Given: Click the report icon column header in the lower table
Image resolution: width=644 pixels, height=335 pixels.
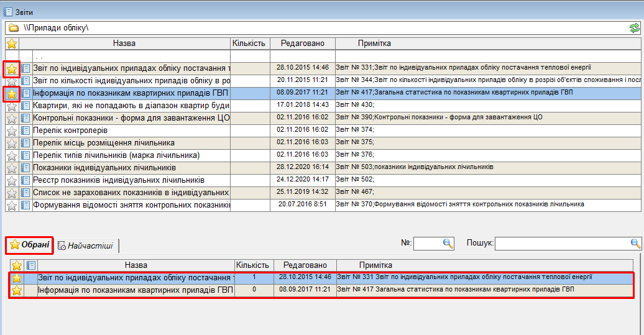Looking at the screenshot, I should (x=30, y=265).
